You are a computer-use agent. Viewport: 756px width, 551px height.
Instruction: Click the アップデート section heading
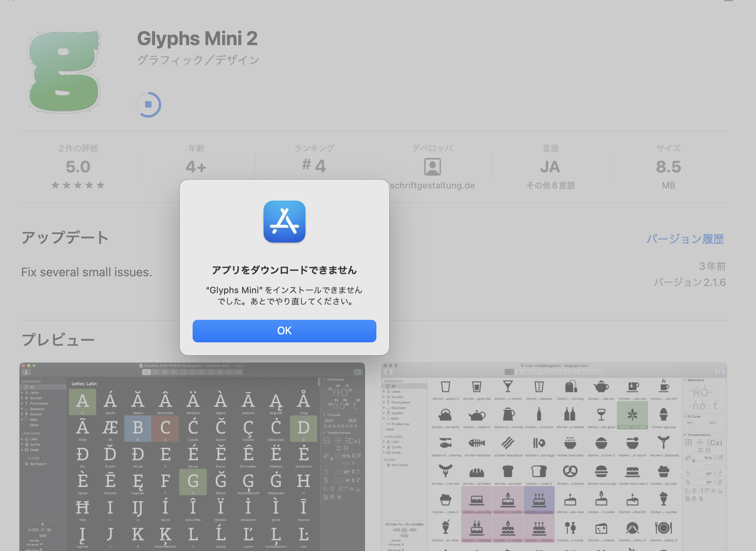click(x=65, y=238)
